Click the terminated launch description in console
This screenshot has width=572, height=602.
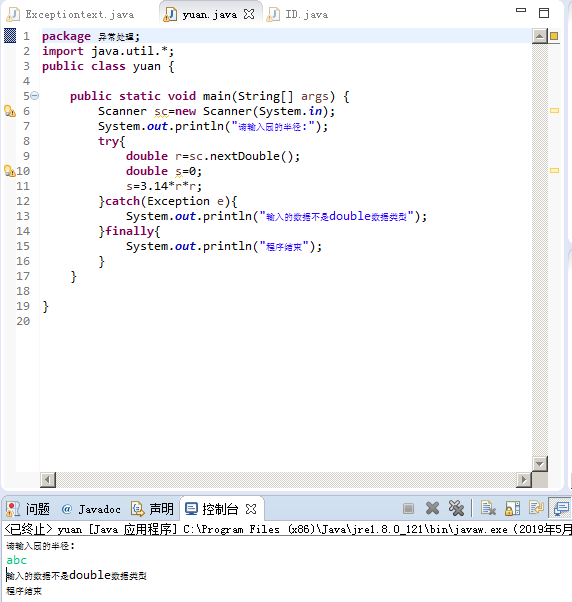point(288,529)
